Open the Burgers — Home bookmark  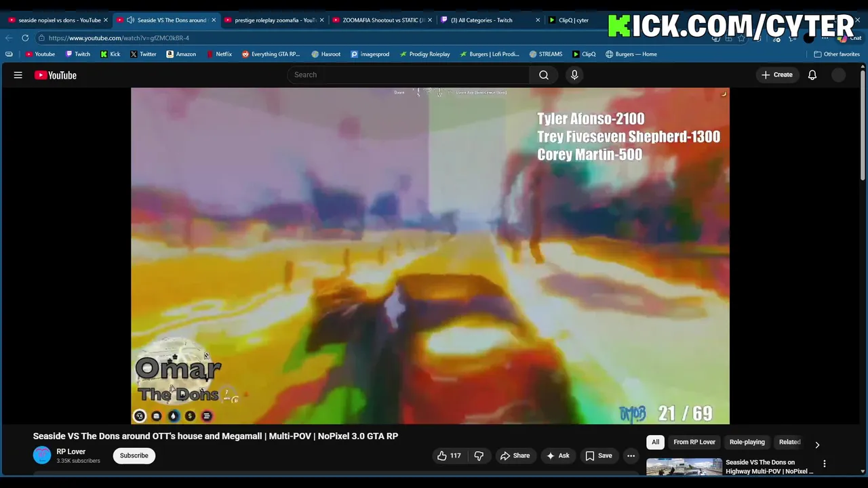(x=631, y=54)
